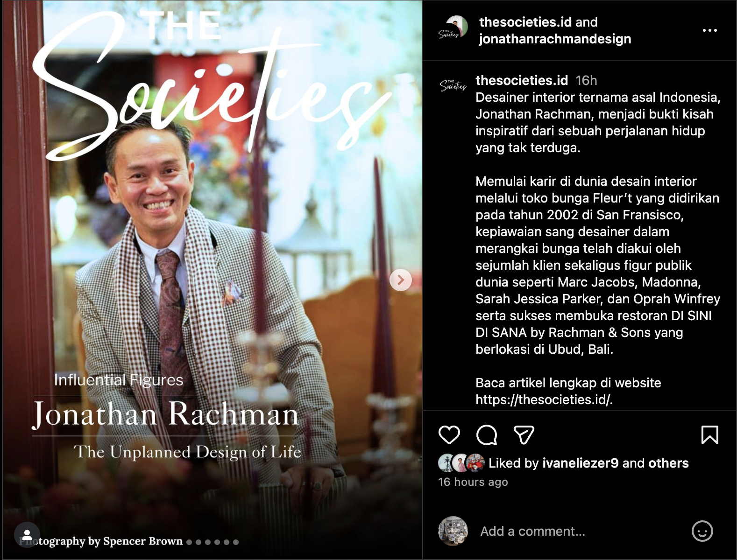Open thesocieties.id profile from the header
The image size is (737, 560).
coord(525,22)
